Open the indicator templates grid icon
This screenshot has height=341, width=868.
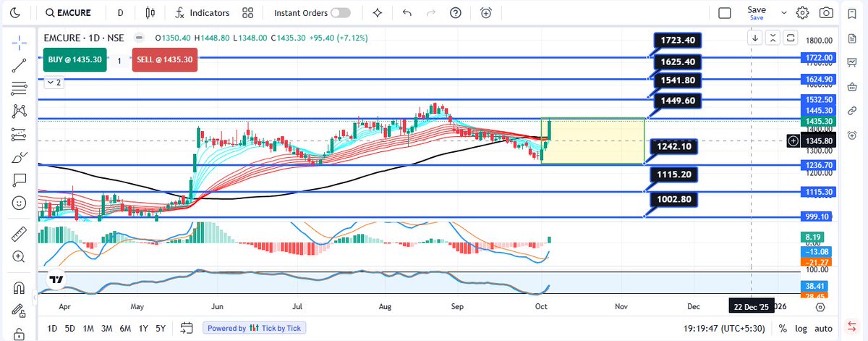(x=248, y=12)
